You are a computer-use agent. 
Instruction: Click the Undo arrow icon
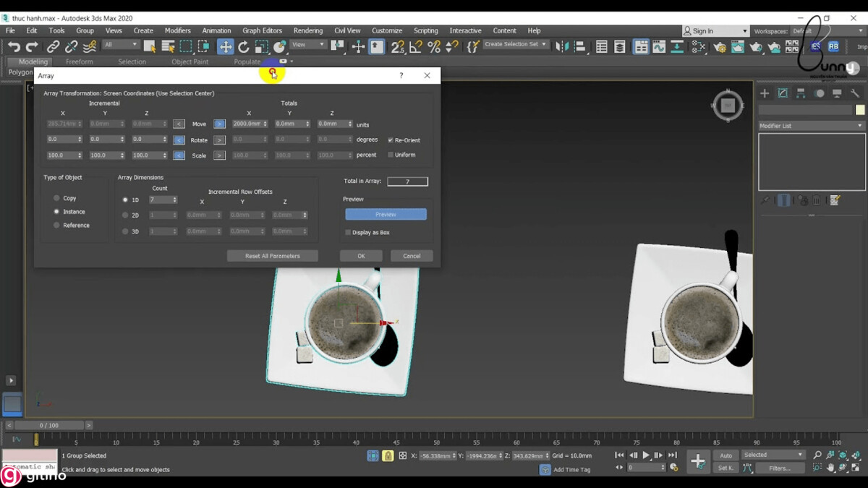click(x=13, y=46)
